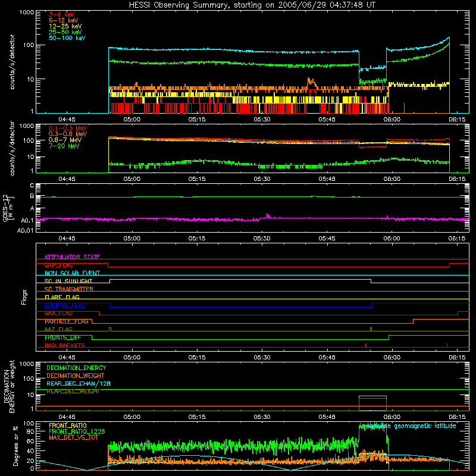This screenshot has width=476, height=476.
Task: Select the SC_TRANSMITTER flag label
Action: click(x=69, y=289)
